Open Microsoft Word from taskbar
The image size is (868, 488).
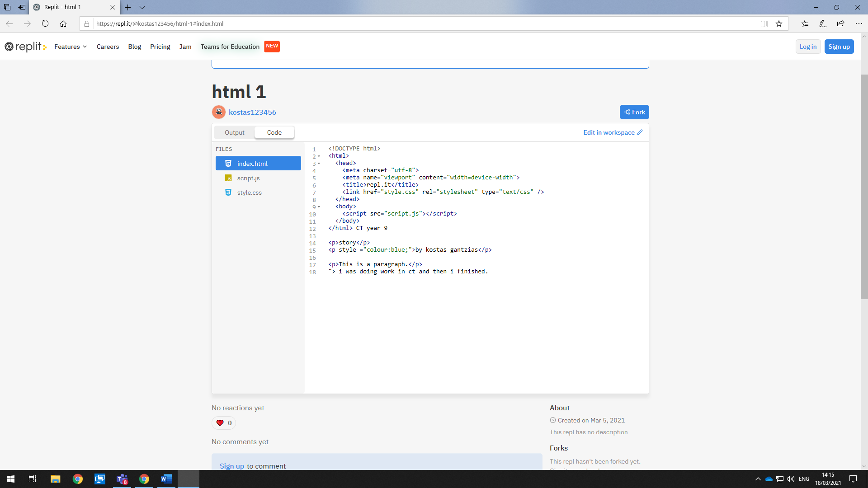(166, 479)
